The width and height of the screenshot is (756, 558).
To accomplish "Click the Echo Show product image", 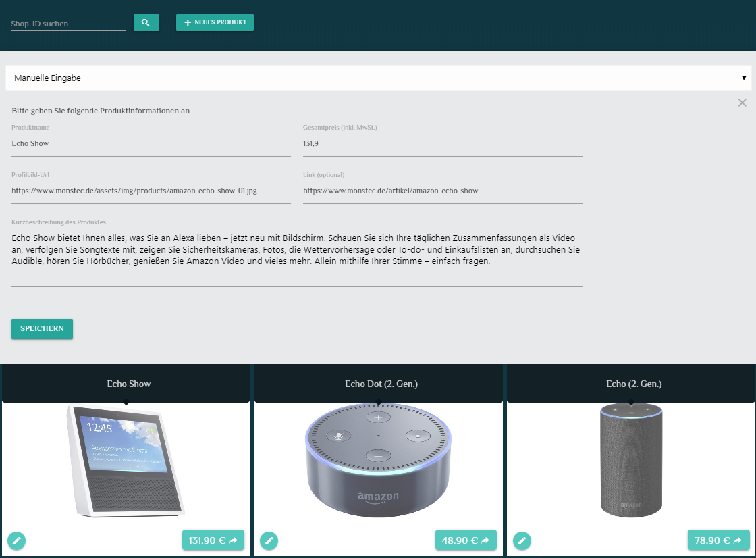I will pos(126,461).
